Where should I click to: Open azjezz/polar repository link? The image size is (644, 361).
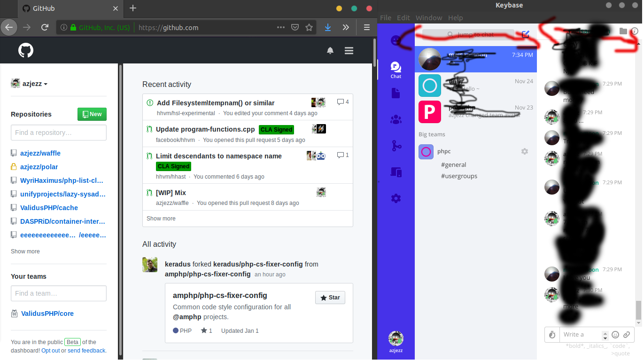(x=39, y=167)
